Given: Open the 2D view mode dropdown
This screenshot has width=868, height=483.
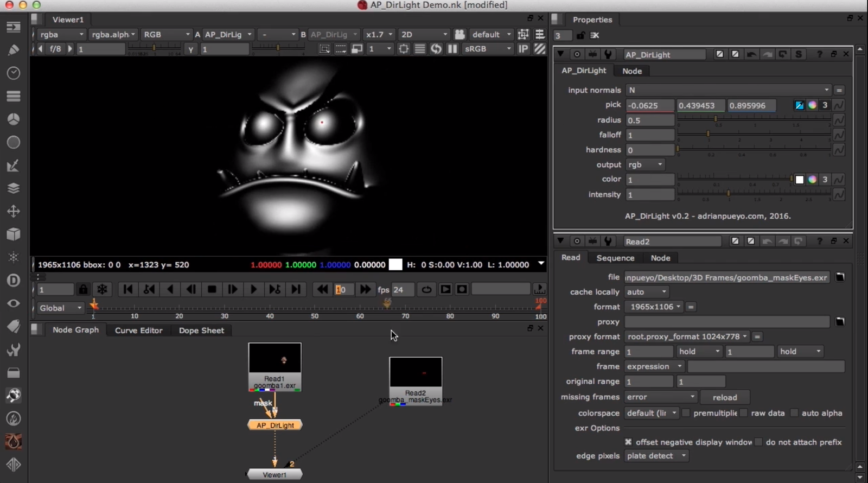Looking at the screenshot, I should click(424, 34).
